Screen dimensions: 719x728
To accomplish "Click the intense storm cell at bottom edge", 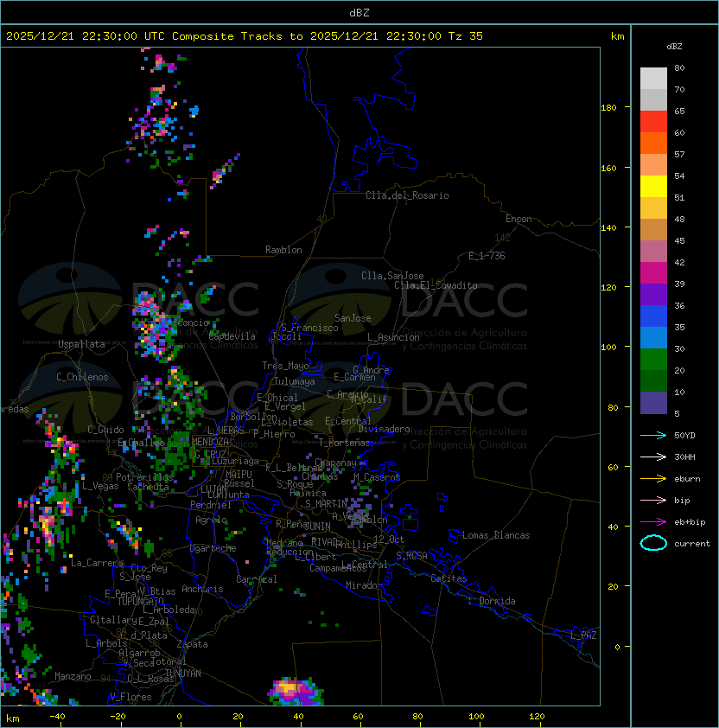I will tap(296, 691).
